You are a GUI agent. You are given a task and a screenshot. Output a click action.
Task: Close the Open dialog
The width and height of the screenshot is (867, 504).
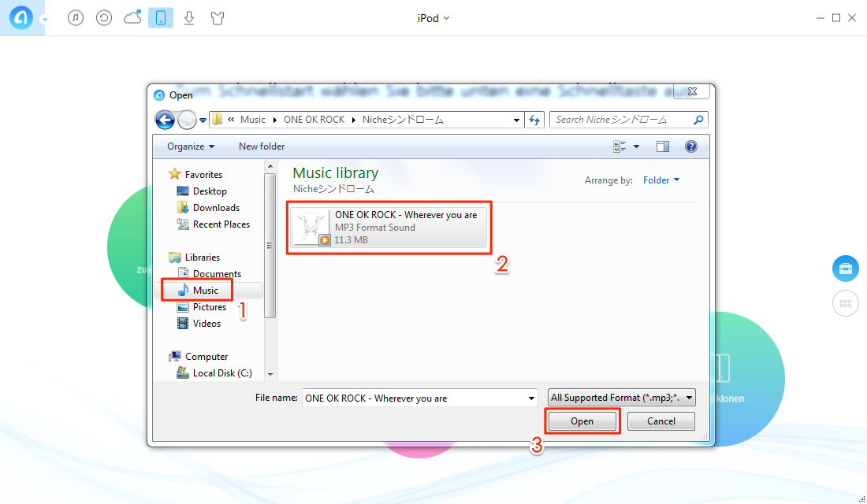pos(692,91)
